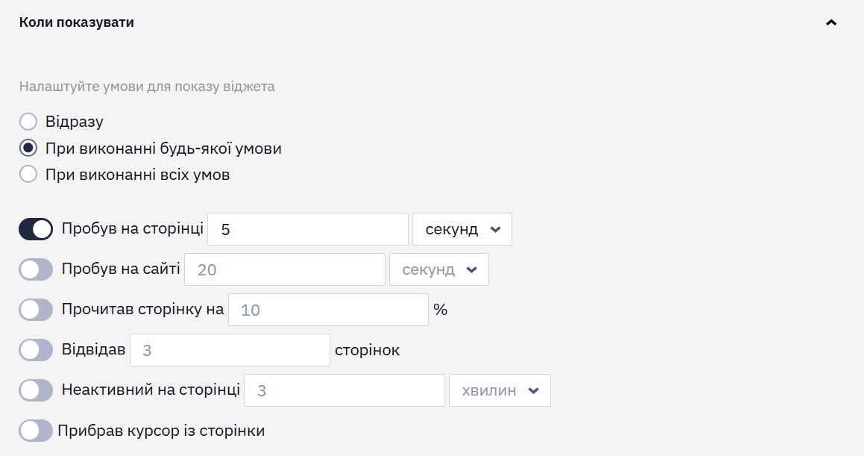This screenshot has width=868, height=456.
Task: Click the 'сторінок' label after the visits field
Action: coord(367,350)
